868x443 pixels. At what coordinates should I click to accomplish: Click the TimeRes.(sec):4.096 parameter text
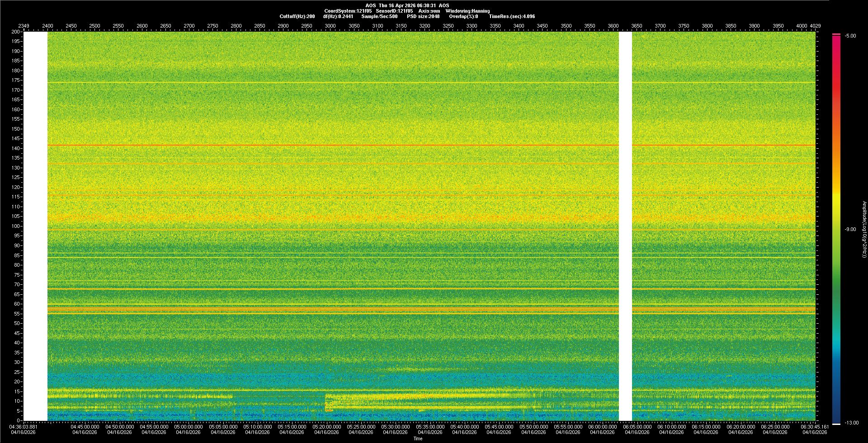point(512,16)
